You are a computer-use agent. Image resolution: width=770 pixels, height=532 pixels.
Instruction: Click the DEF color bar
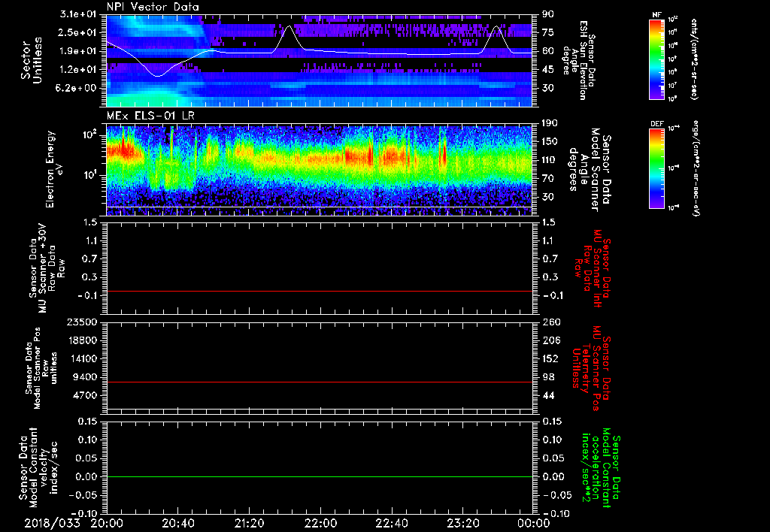click(x=657, y=168)
